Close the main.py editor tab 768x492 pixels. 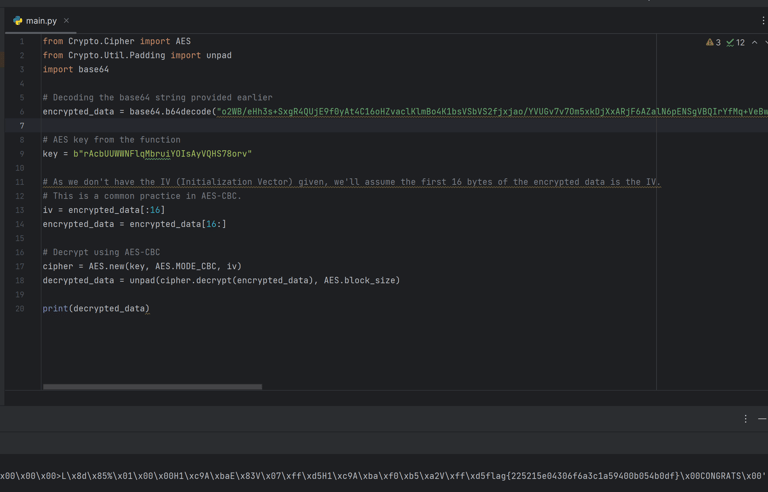pyautogui.click(x=67, y=20)
